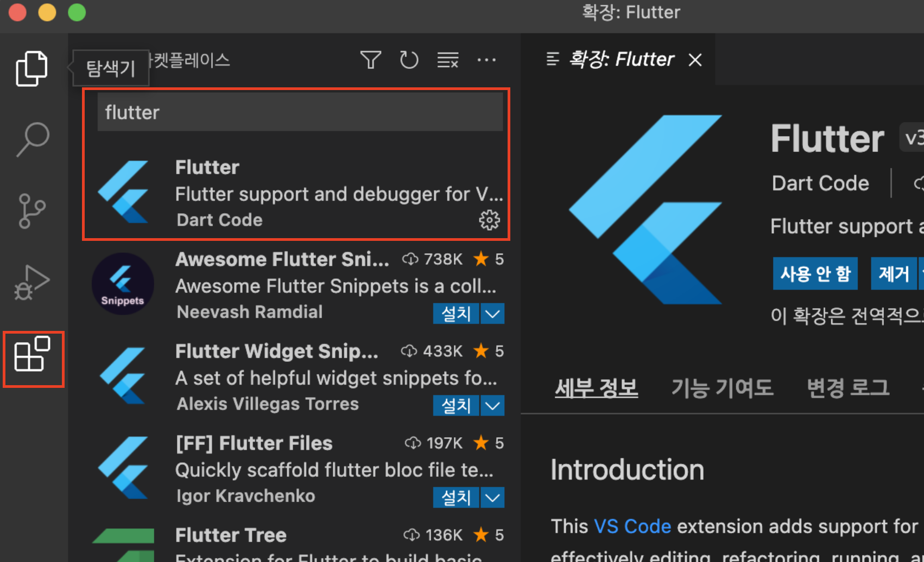Screen dimensions: 924x562
Task: Open install dropdown for Flutter Widget Snippets
Action: [492, 405]
